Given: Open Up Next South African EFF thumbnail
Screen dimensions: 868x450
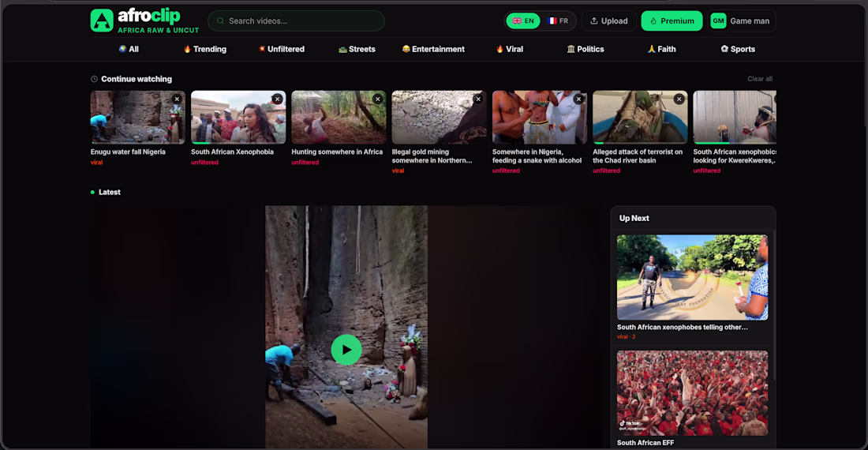Looking at the screenshot, I should [693, 393].
